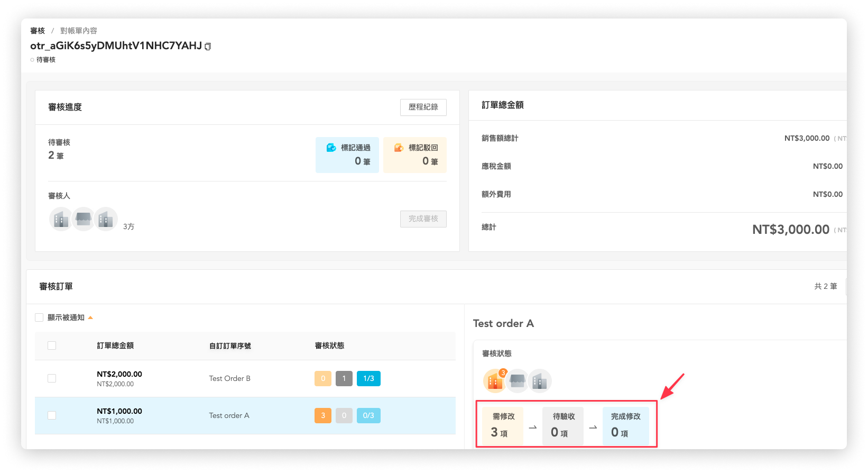Image resolution: width=868 pixels, height=473 pixels.
Task: Check the Test Order B row checkbox
Action: [x=52, y=378]
